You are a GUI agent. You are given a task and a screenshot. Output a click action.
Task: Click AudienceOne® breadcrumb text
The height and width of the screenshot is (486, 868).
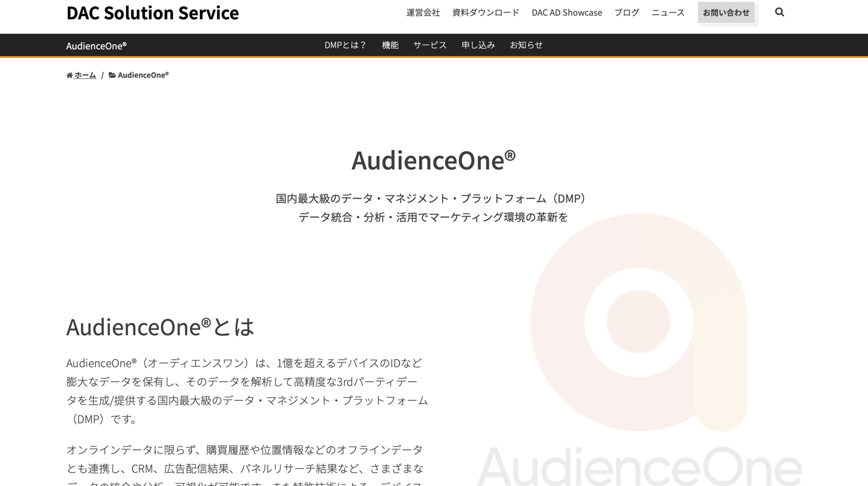point(144,75)
